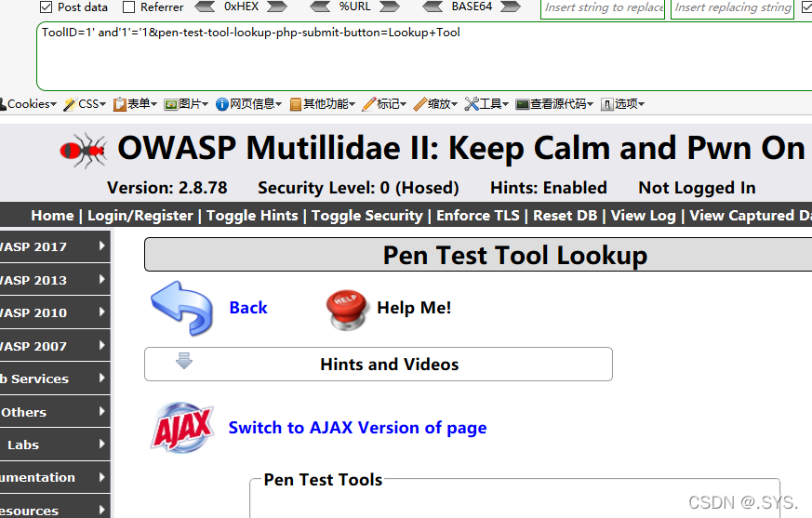
Task: Expand the OWASP 2010 sidebar menu
Action: tap(55, 312)
